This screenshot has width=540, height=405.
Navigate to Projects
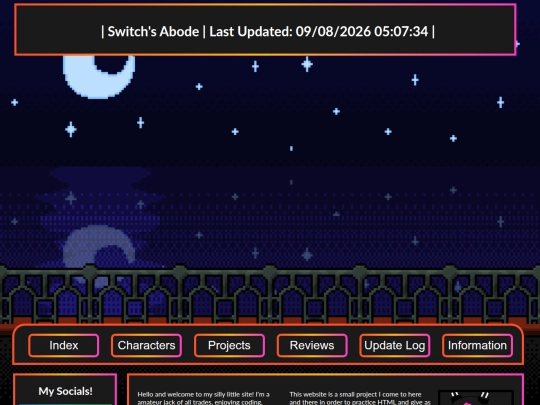[229, 345]
